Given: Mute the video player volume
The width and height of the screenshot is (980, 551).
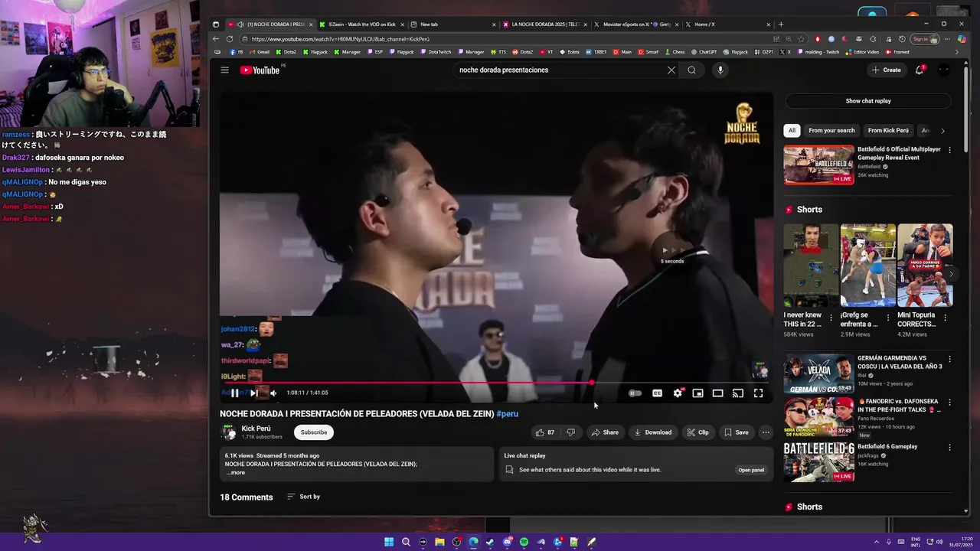Looking at the screenshot, I should point(273,393).
